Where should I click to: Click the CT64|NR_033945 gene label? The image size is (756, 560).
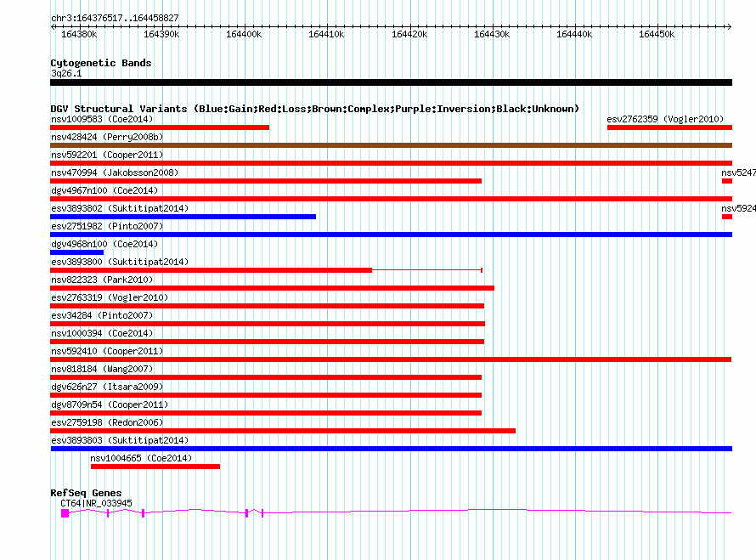[x=97, y=503]
